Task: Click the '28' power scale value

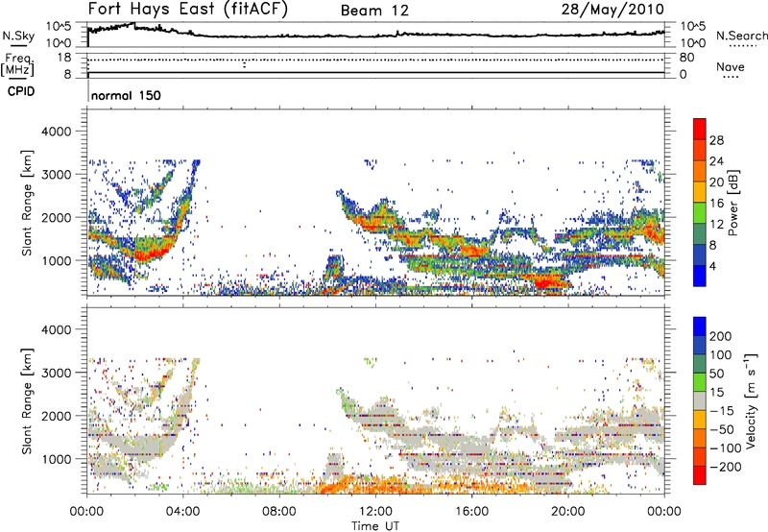Action: tap(716, 141)
